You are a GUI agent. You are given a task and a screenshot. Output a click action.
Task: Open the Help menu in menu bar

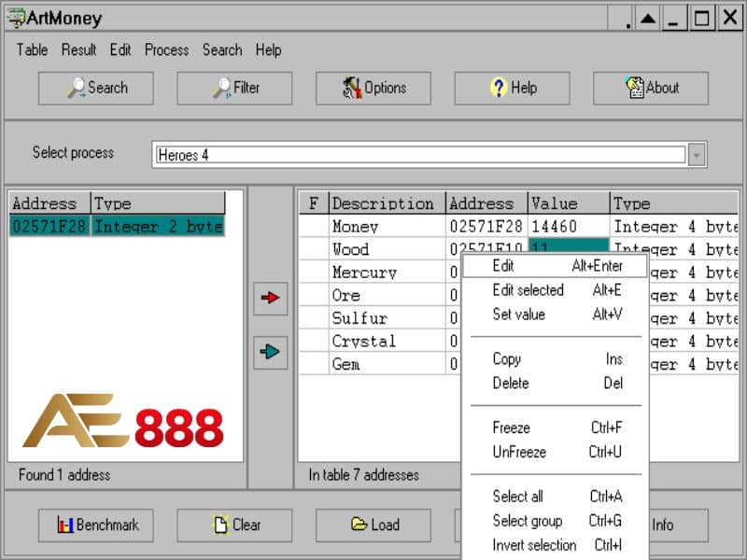(268, 50)
